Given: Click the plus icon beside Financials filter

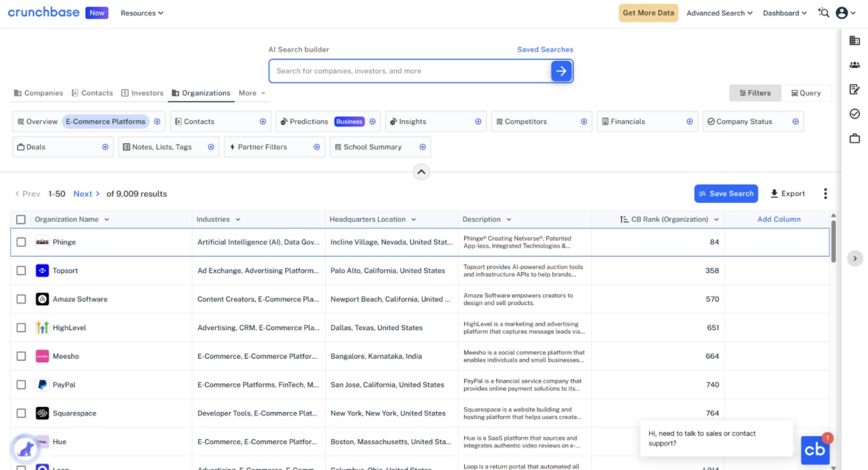Looking at the screenshot, I should click(689, 122).
